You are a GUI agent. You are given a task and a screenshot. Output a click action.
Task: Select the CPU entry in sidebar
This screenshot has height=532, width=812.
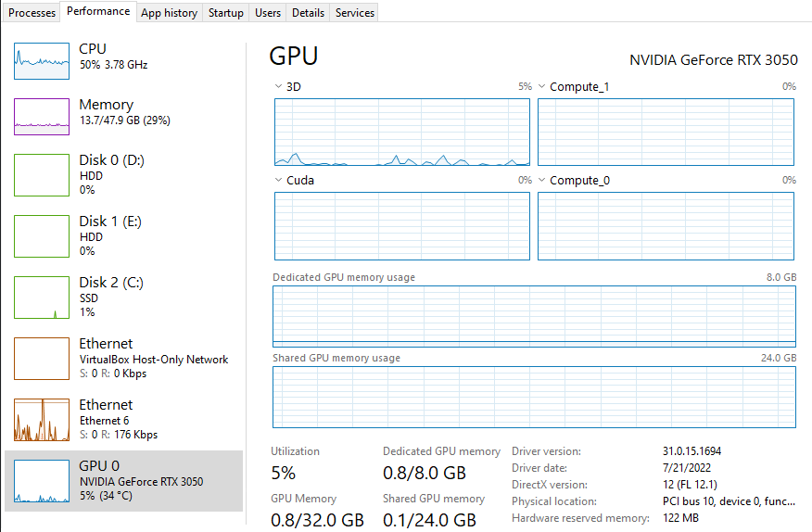click(x=124, y=61)
